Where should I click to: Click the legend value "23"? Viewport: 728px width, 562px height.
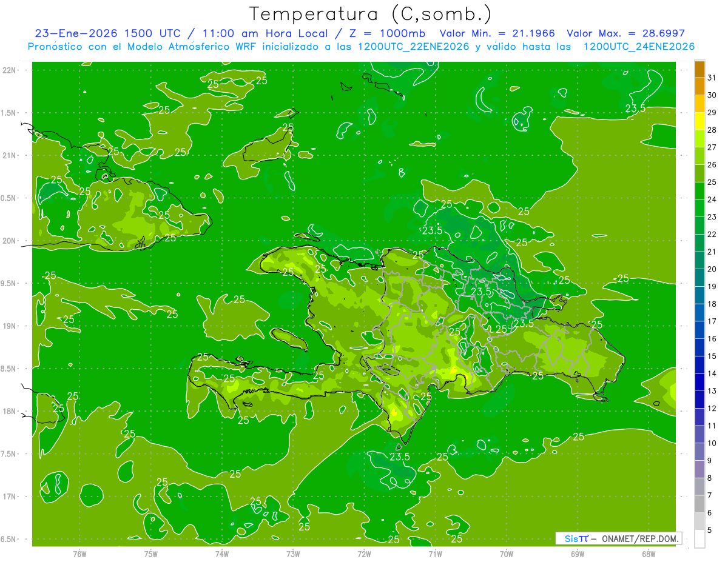point(712,217)
